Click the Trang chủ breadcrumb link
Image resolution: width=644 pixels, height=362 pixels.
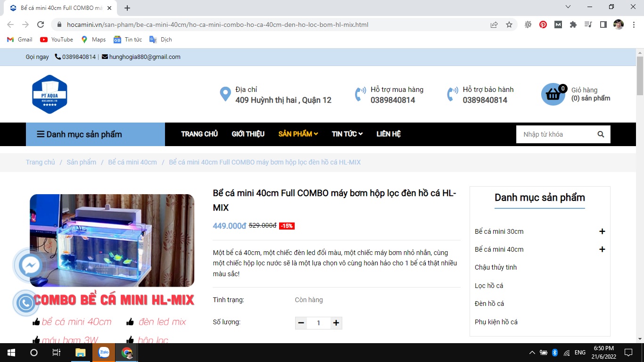coord(40,162)
